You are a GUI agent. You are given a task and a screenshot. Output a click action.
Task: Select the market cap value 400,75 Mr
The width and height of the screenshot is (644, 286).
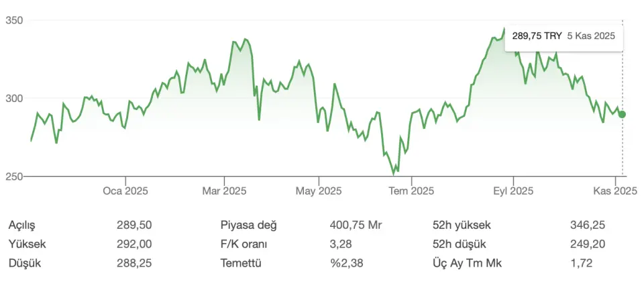[x=356, y=226]
